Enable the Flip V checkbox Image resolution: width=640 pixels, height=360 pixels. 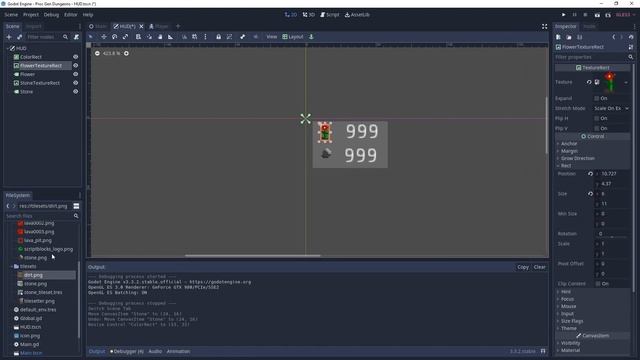597,129
